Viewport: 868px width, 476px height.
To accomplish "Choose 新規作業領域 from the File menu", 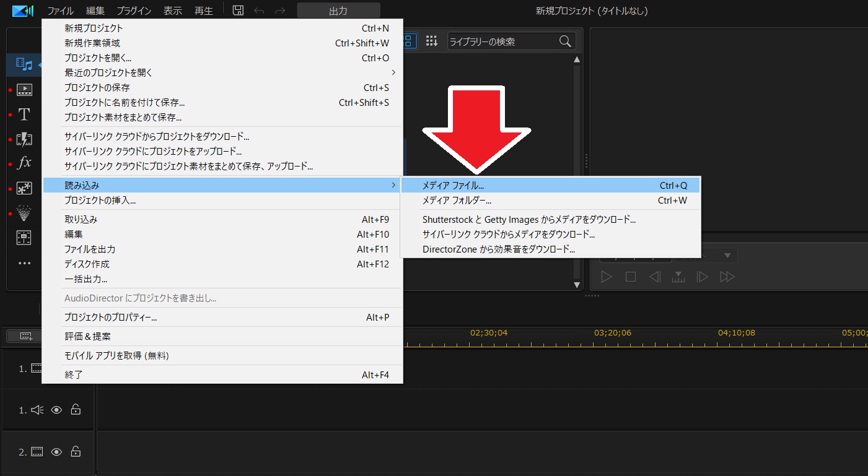I will point(222,43).
